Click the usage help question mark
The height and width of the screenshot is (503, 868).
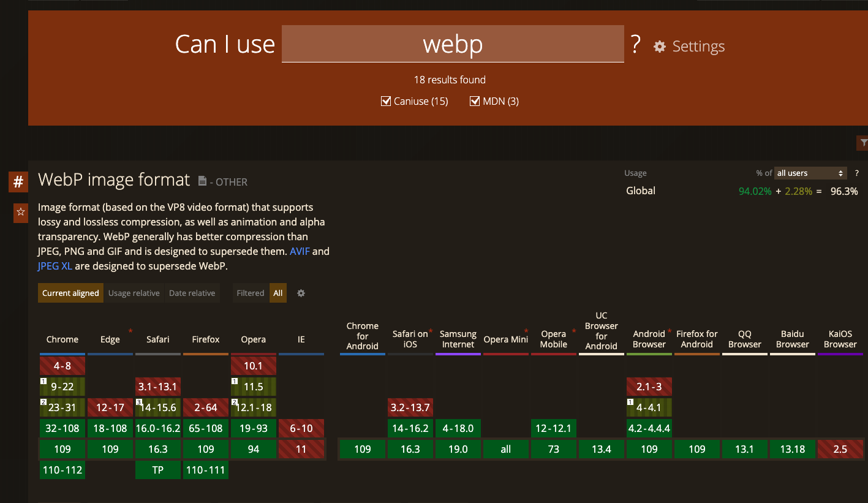tap(857, 173)
